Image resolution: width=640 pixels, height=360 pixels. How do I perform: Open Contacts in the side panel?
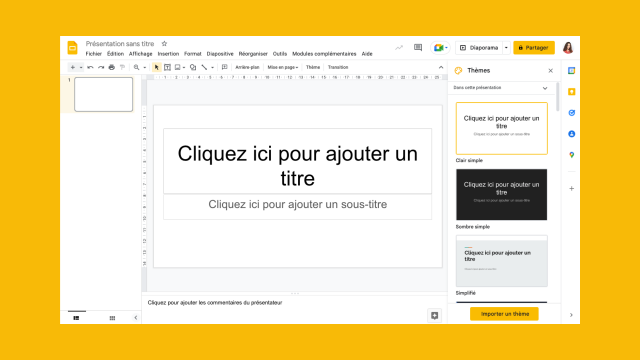pos(571,134)
